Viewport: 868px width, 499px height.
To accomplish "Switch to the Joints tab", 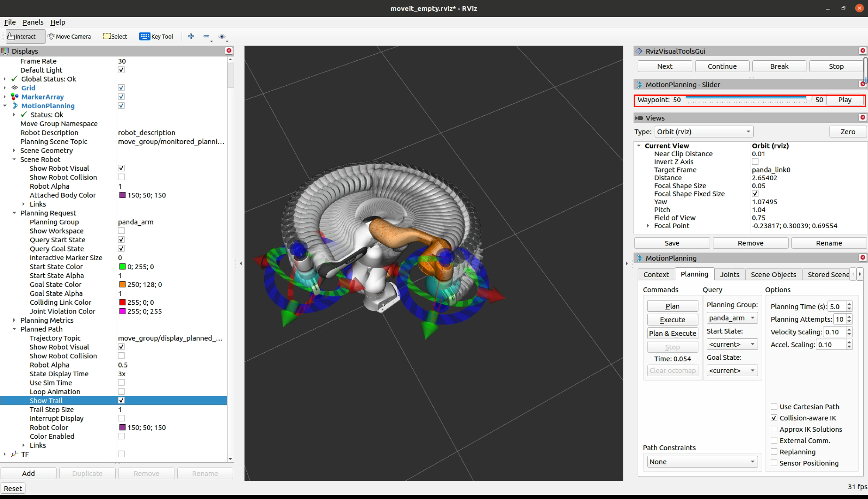I will 729,274.
